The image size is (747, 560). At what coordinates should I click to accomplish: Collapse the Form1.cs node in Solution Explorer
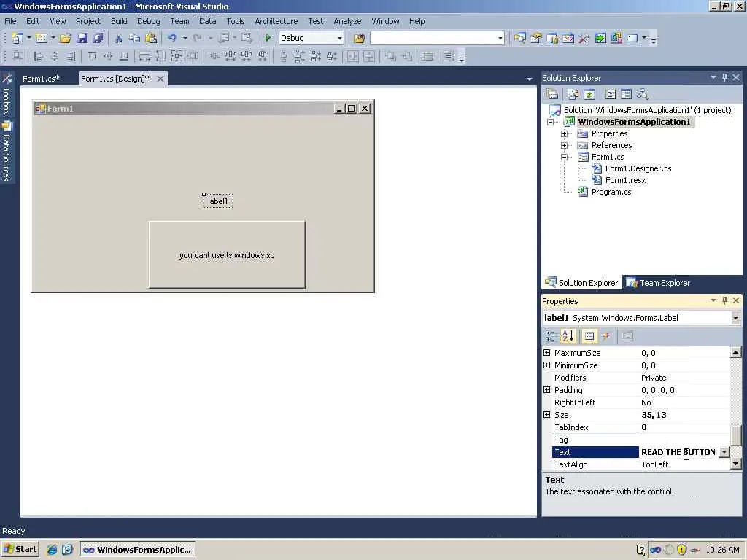pos(564,157)
